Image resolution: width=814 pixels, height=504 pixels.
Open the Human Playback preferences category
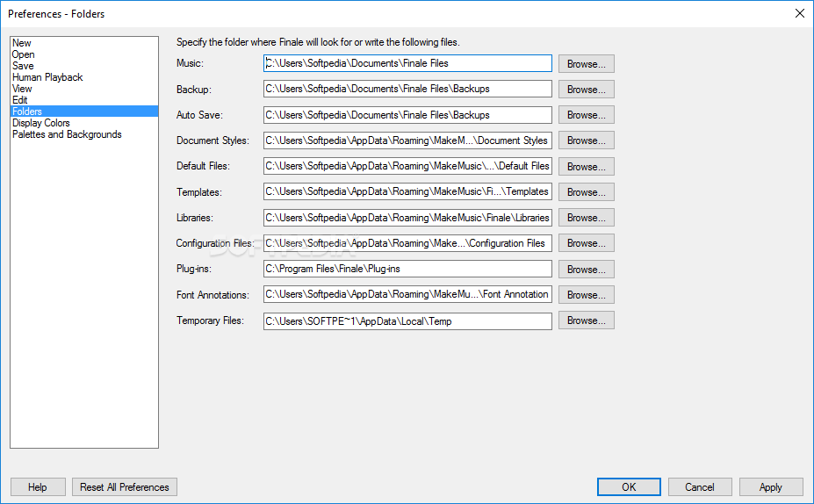click(47, 77)
